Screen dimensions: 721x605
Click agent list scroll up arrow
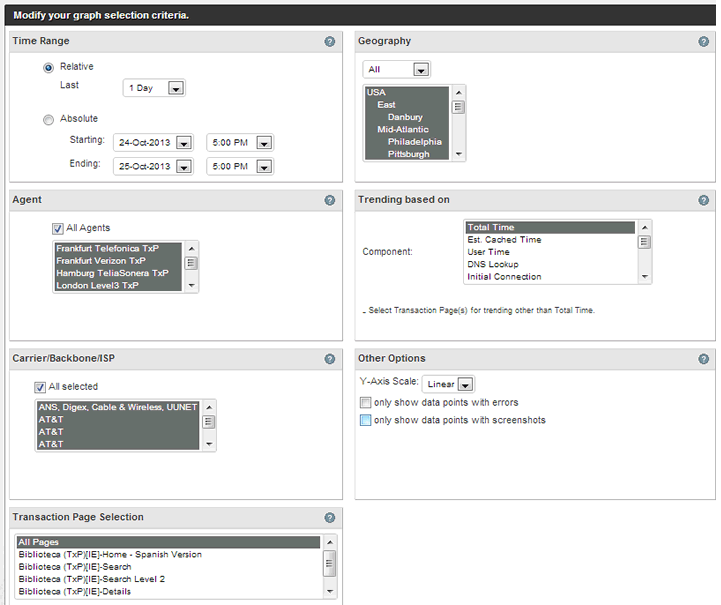coord(191,249)
